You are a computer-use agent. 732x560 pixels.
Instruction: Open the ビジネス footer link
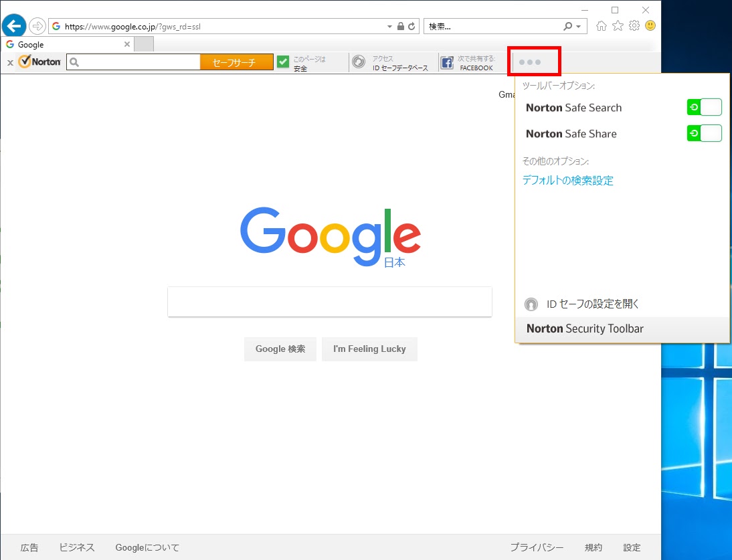(x=77, y=547)
